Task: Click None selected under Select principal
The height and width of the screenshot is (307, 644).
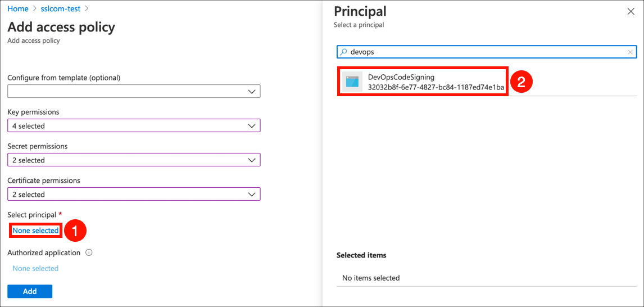Action: coord(35,231)
